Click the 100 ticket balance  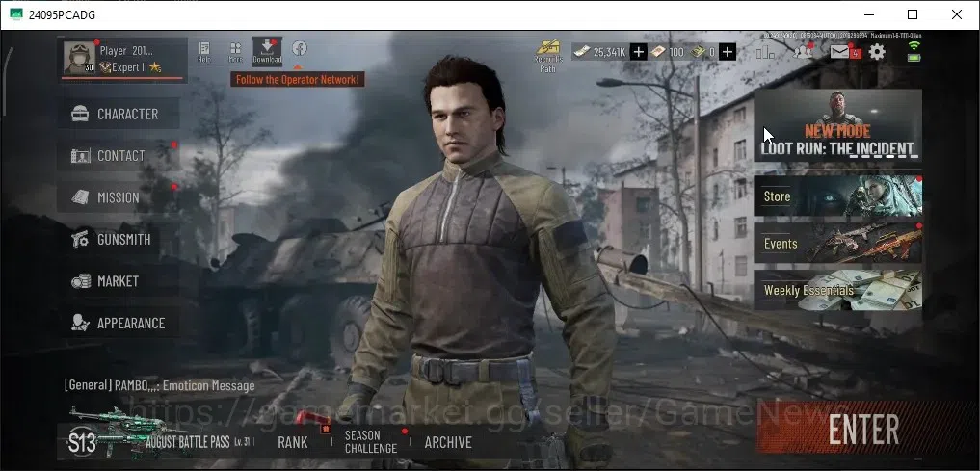676,52
